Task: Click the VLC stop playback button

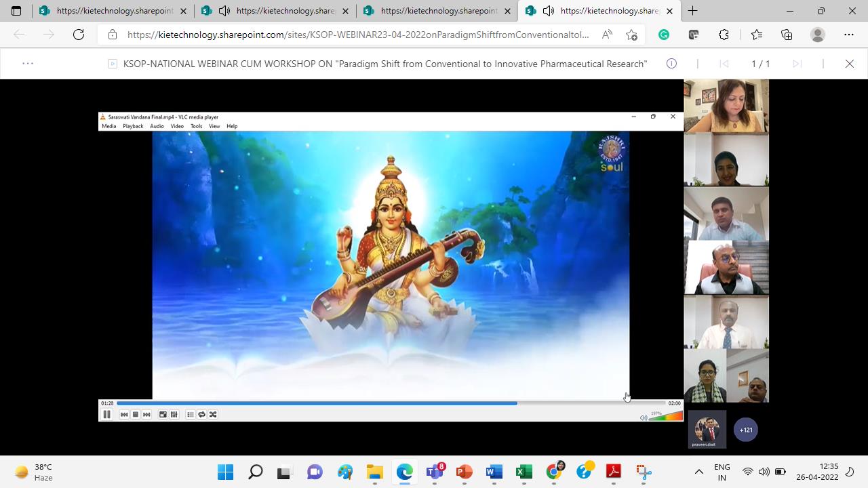Action: pos(136,414)
